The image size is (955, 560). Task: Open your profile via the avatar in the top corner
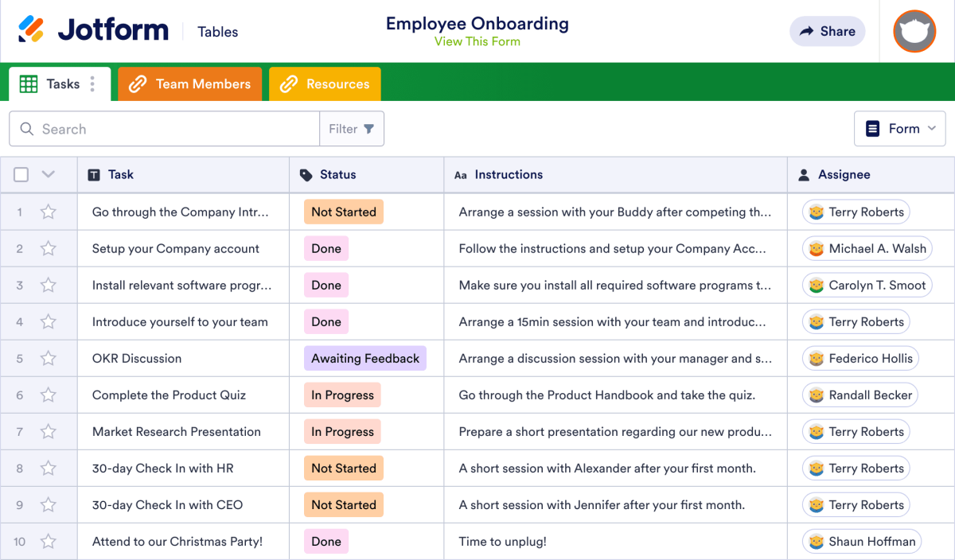[914, 32]
